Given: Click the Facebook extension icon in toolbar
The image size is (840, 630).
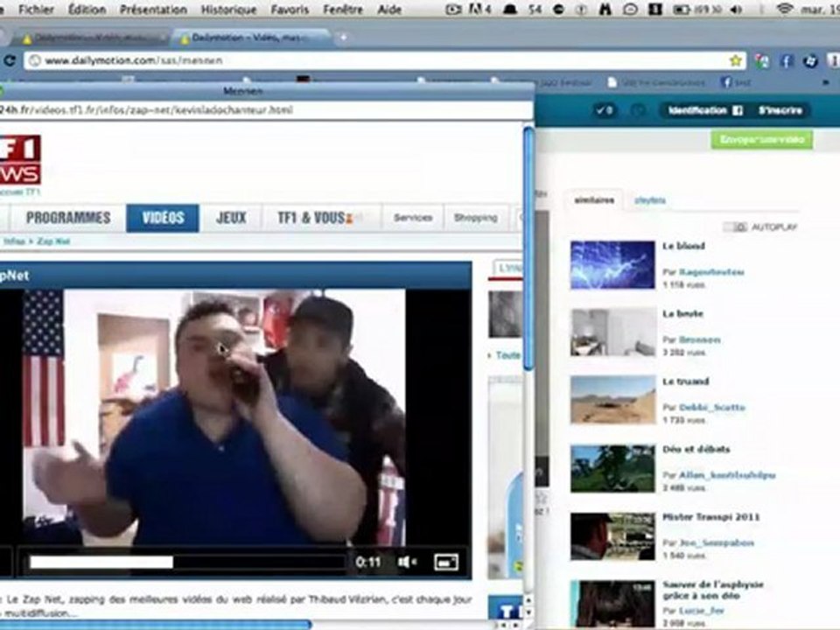Looking at the screenshot, I should click(786, 60).
